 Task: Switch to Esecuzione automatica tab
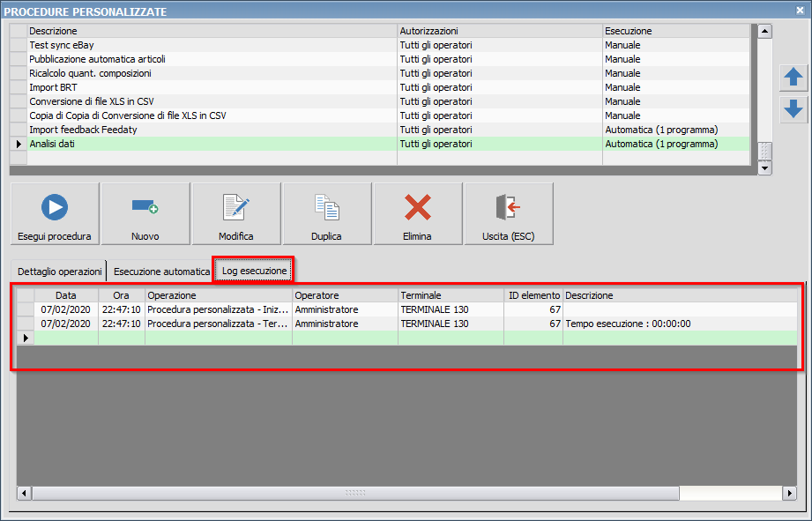pos(161,272)
